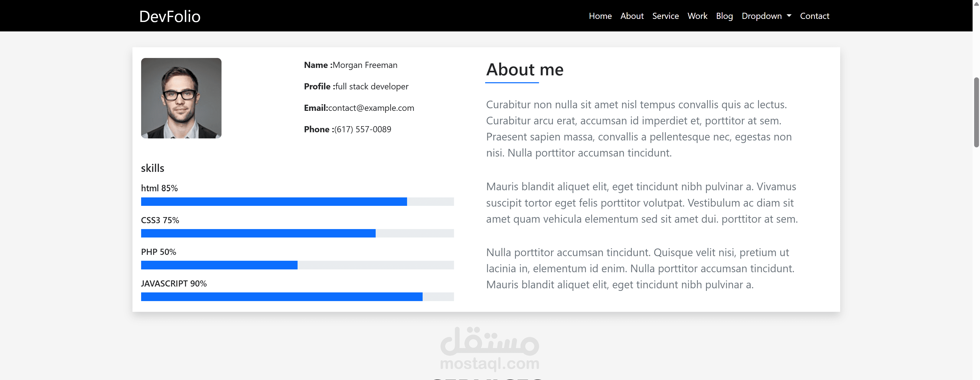Click the html 85% progress bar
Screen dimensions: 980x380
298,201
